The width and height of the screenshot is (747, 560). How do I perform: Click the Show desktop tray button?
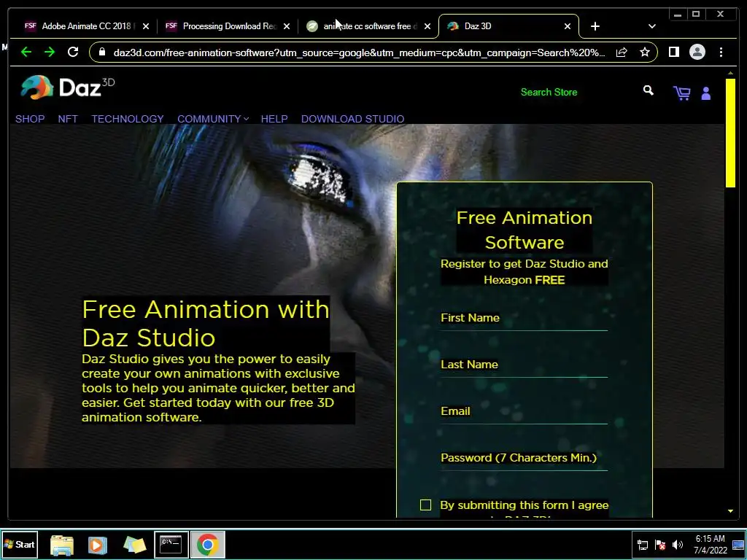739,545
